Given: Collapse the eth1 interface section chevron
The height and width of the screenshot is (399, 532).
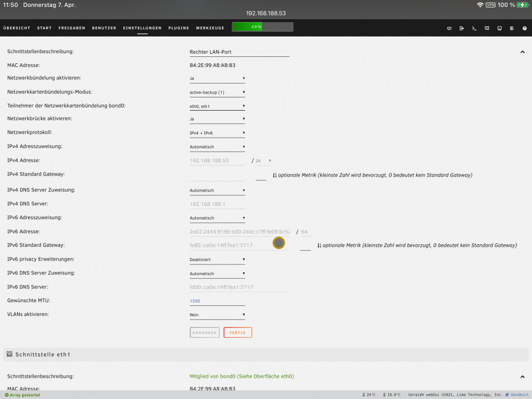Looking at the screenshot, I should pos(522,377).
